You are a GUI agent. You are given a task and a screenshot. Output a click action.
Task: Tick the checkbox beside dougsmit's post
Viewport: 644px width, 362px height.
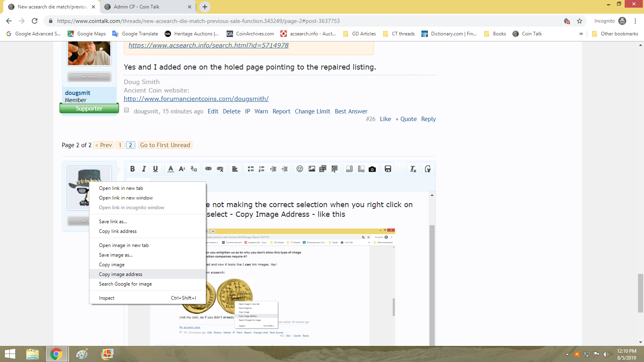126,110
